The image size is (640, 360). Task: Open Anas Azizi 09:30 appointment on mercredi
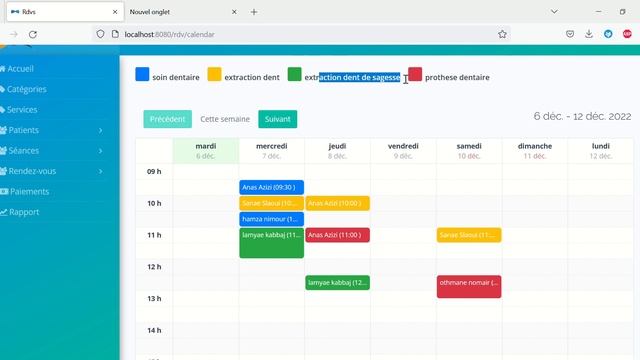(271, 187)
